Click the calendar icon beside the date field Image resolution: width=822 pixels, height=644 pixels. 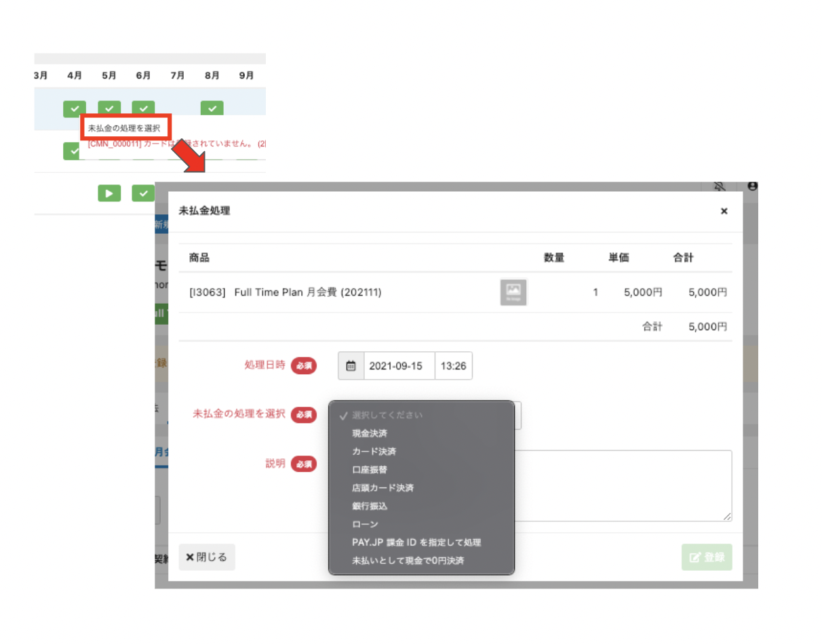(351, 366)
